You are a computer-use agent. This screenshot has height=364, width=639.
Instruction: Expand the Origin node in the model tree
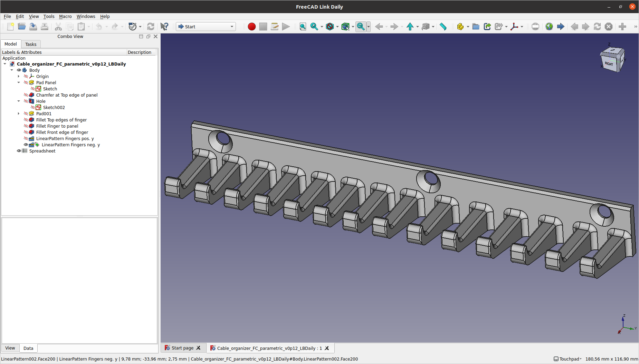pyautogui.click(x=19, y=76)
